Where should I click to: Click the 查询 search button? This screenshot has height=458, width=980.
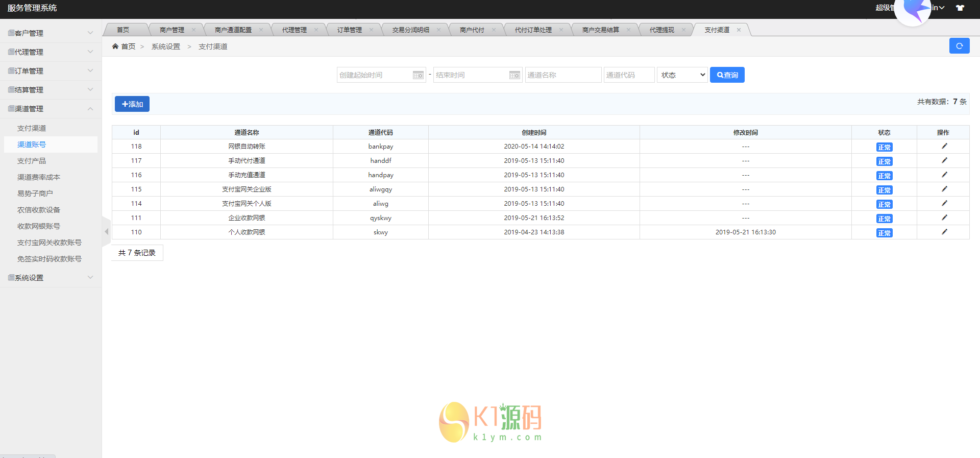(727, 75)
